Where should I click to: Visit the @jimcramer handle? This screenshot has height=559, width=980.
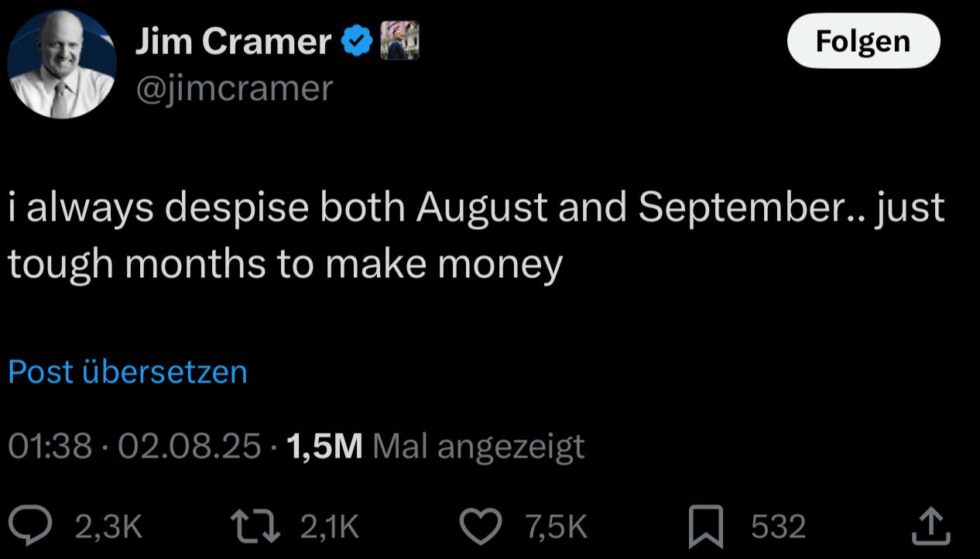point(234,89)
